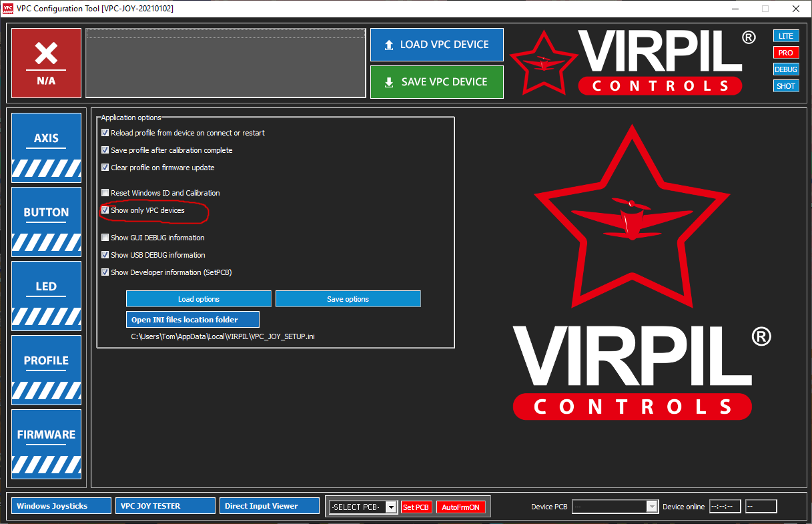812x524 pixels.
Task: Click the Load options button
Action: tap(199, 299)
